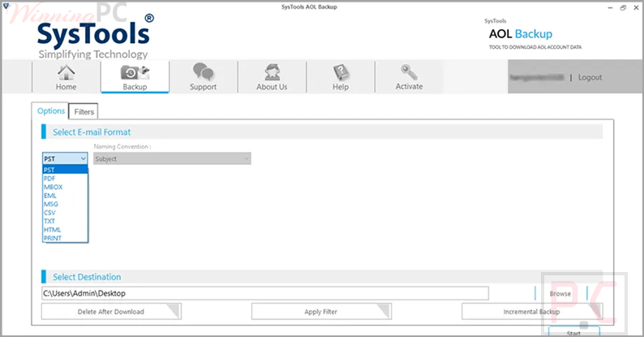This screenshot has height=337, width=644.
Task: Toggle the Apply Filter option
Action: [321, 312]
